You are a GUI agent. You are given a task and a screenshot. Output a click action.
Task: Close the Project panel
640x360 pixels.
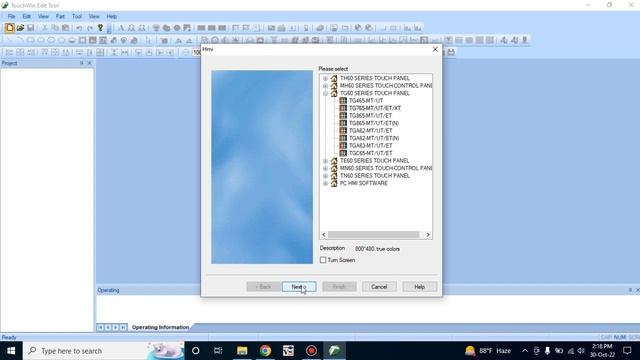(x=89, y=63)
